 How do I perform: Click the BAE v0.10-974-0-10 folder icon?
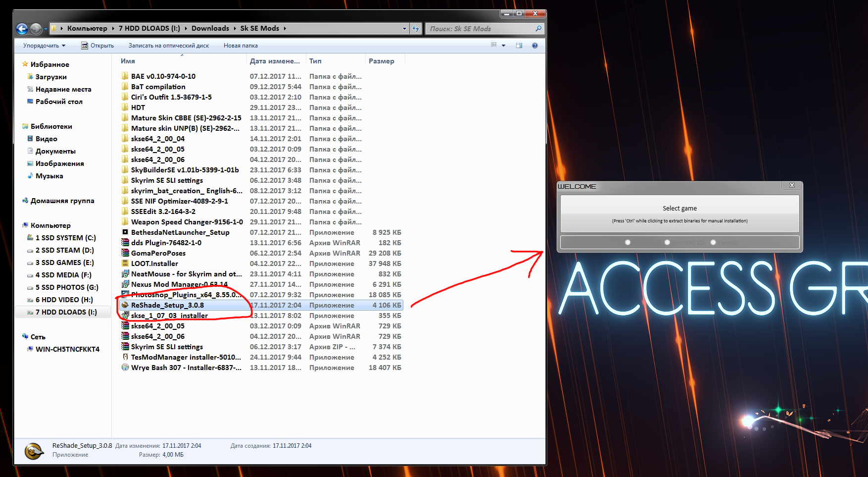coord(125,76)
